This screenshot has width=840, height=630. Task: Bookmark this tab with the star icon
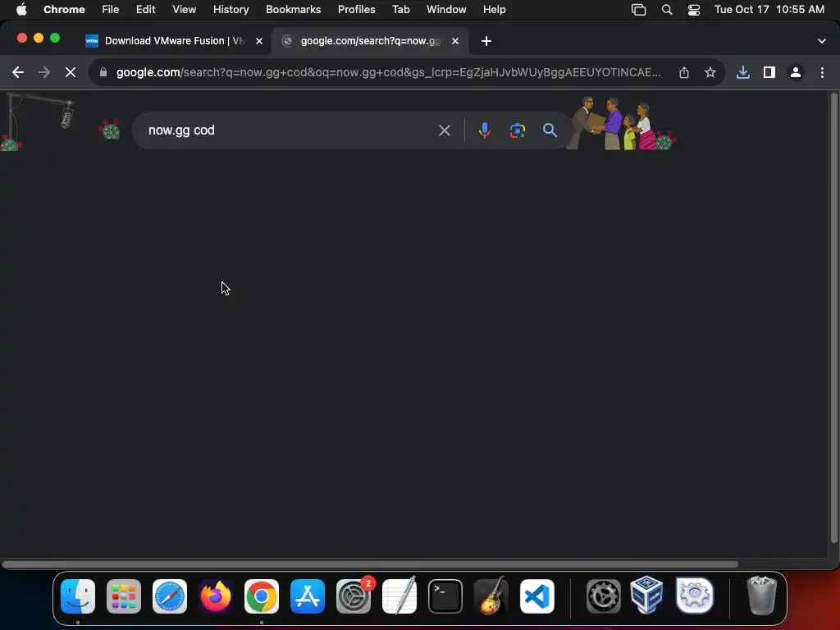(710, 72)
